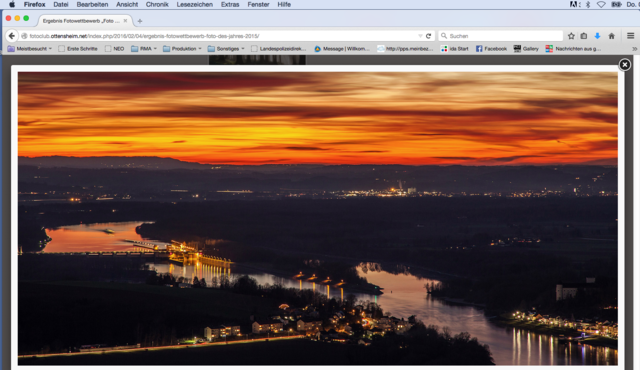Image resolution: width=640 pixels, height=370 pixels.
Task: Show downloads with the blue arrow icon
Action: [597, 36]
